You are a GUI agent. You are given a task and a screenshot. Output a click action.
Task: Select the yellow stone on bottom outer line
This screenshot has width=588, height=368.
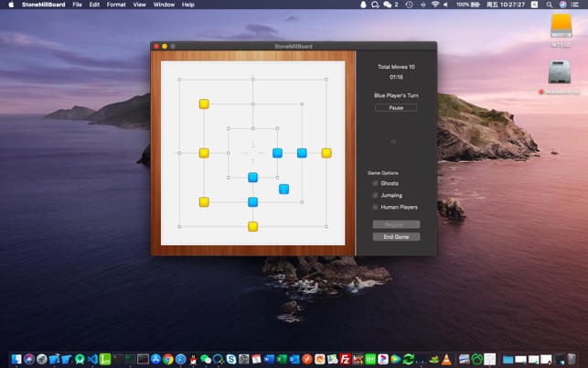252,226
